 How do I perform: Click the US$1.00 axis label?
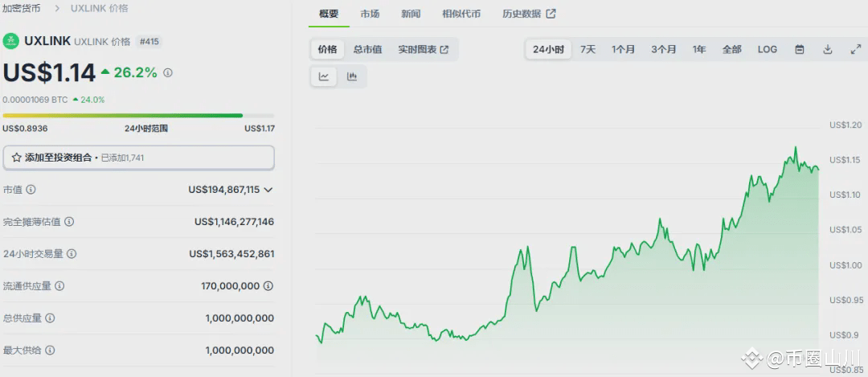pos(845,266)
